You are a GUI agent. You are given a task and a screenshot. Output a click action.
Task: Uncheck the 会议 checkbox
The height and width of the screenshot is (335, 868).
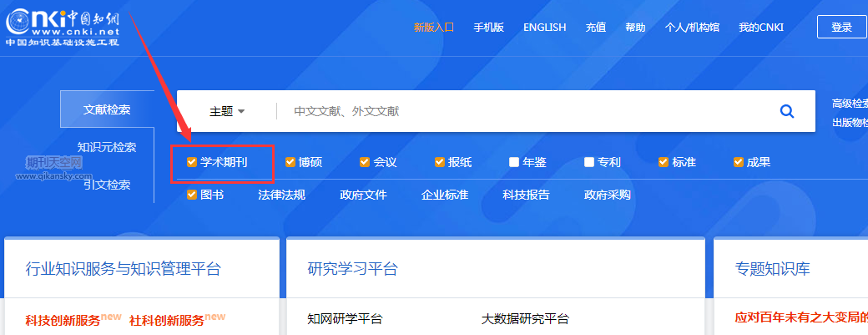point(365,162)
